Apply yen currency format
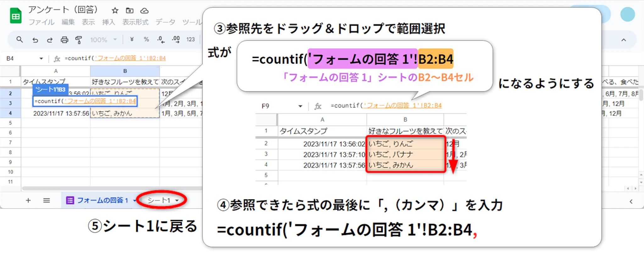The width and height of the screenshot is (644, 264). pyautogui.click(x=132, y=39)
